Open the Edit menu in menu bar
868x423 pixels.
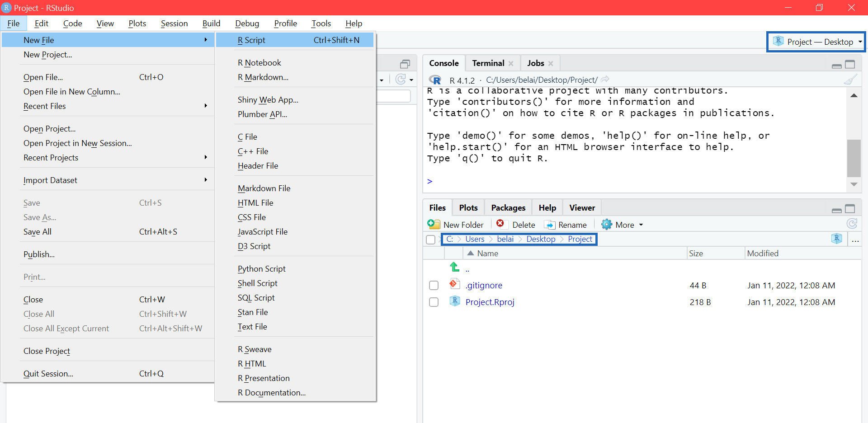[x=41, y=23]
